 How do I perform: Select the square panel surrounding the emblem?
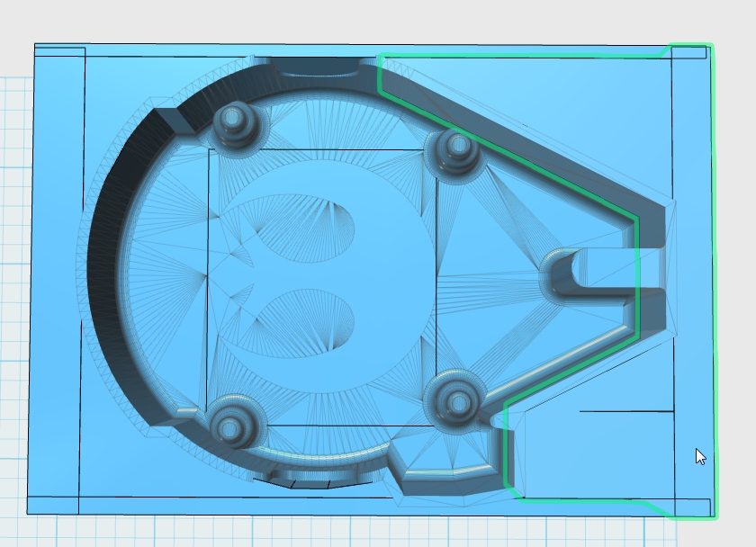tap(322, 288)
